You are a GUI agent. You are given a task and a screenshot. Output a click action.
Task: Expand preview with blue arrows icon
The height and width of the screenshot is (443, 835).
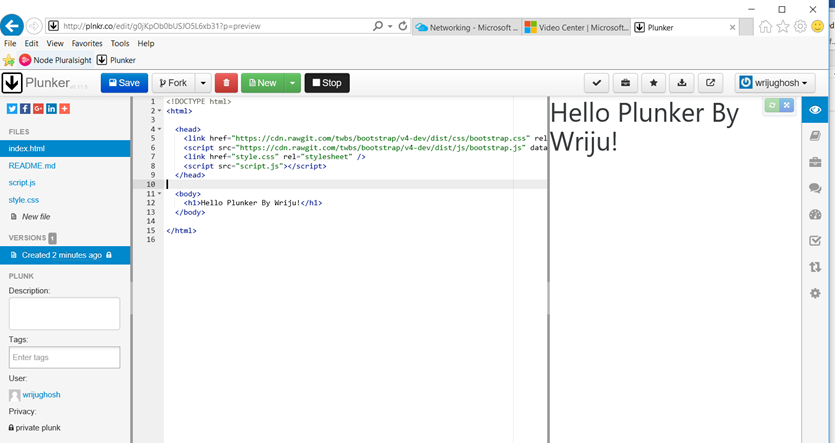pos(787,105)
